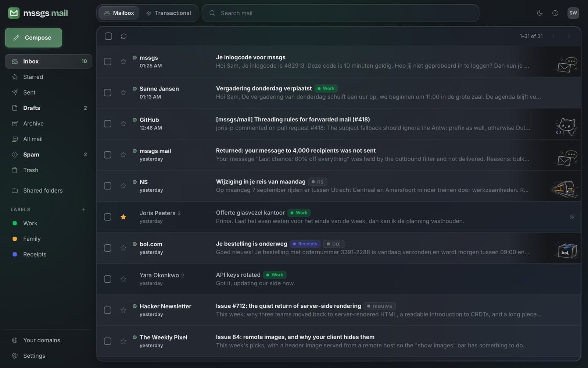Open the Inbox folder

click(x=49, y=61)
